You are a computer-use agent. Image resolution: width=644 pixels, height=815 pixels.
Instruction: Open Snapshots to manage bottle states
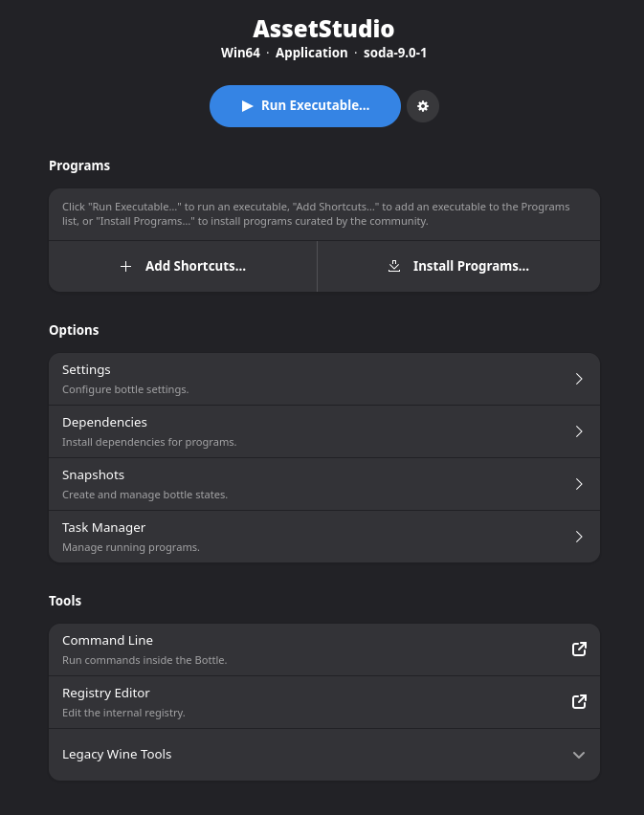coord(287,484)
